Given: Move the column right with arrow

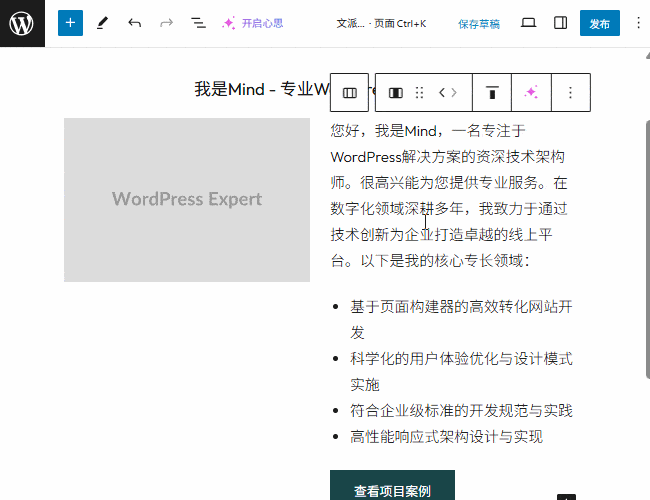Looking at the screenshot, I should 454,93.
